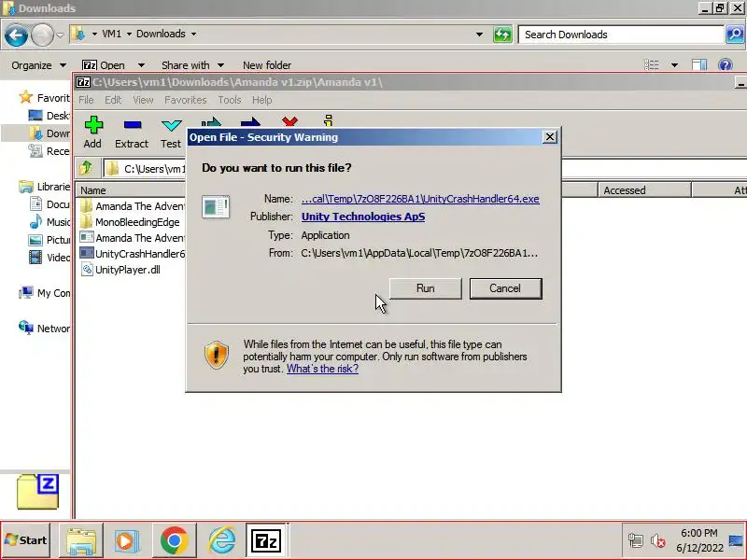
Task: Click the search magnifier icon in Explorer
Action: pyautogui.click(x=735, y=35)
